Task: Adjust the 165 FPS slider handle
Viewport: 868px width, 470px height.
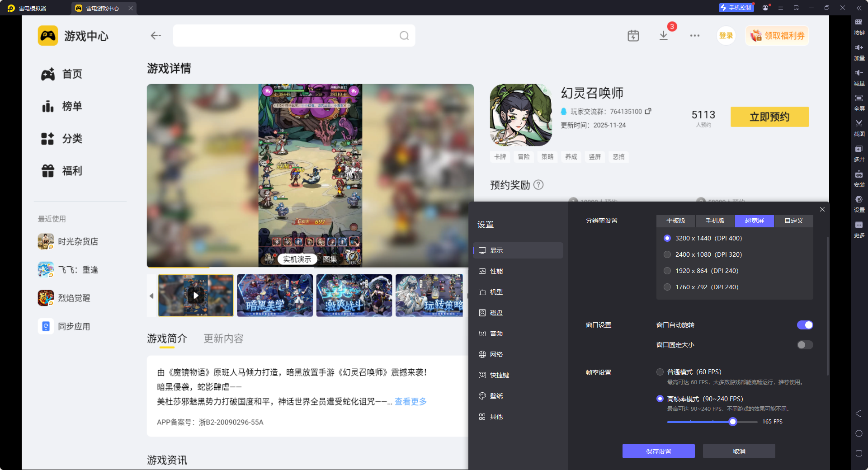Action: tap(733, 421)
